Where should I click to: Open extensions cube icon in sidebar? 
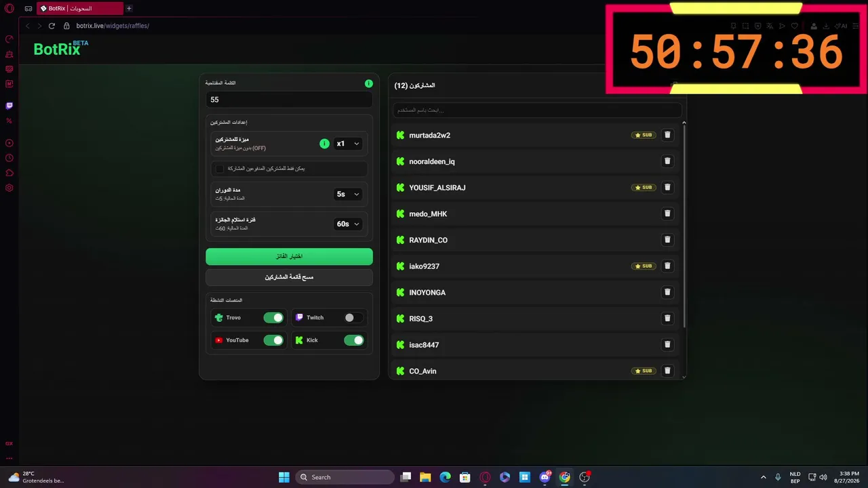coord(9,173)
